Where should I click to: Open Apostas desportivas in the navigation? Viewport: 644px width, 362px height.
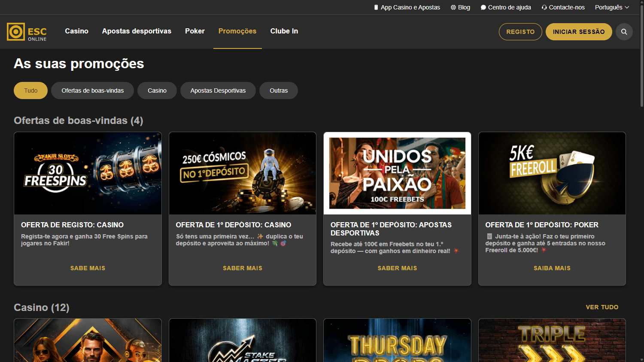point(137,31)
